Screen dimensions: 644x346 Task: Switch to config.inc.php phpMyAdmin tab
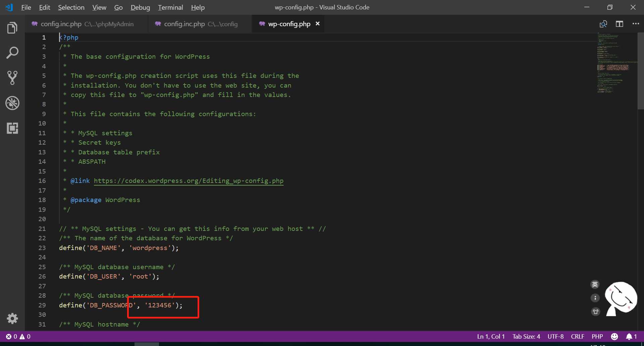(87, 24)
